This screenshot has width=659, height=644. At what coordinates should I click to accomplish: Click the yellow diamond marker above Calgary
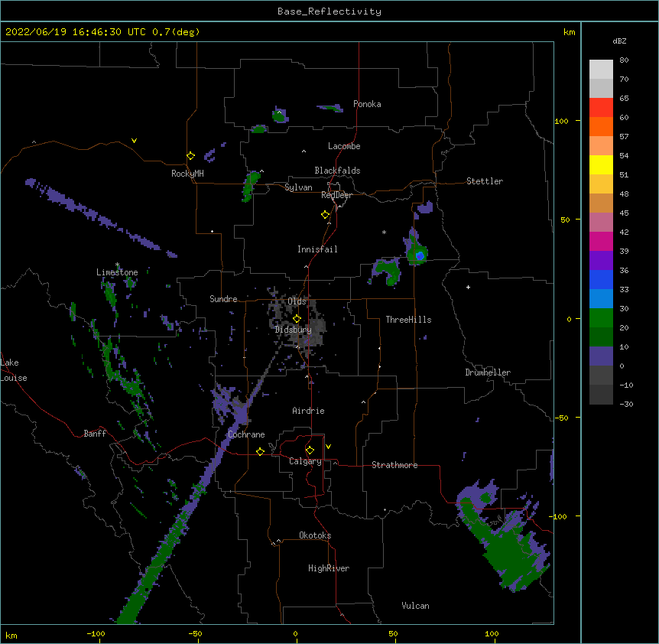[310, 450]
